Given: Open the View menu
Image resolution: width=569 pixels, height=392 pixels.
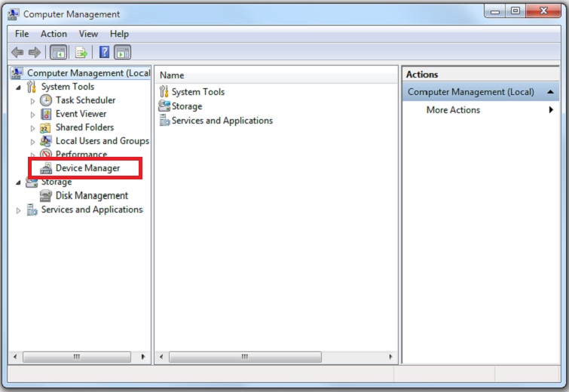Looking at the screenshot, I should click(88, 34).
